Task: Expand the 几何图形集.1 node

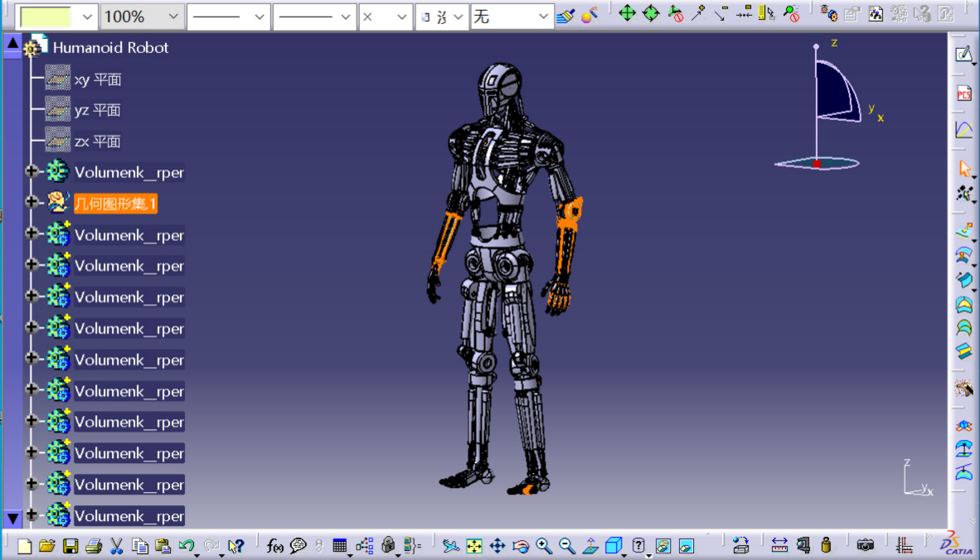Action: coord(32,203)
